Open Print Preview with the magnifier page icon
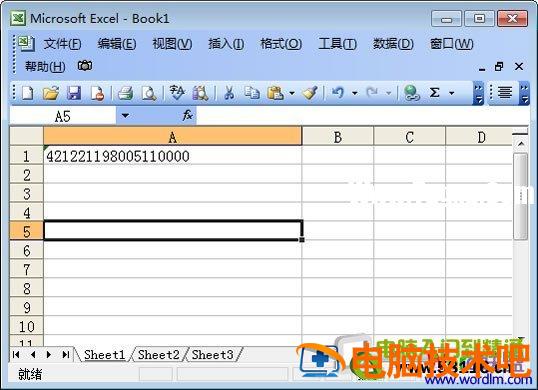The image size is (538, 390). click(x=149, y=93)
